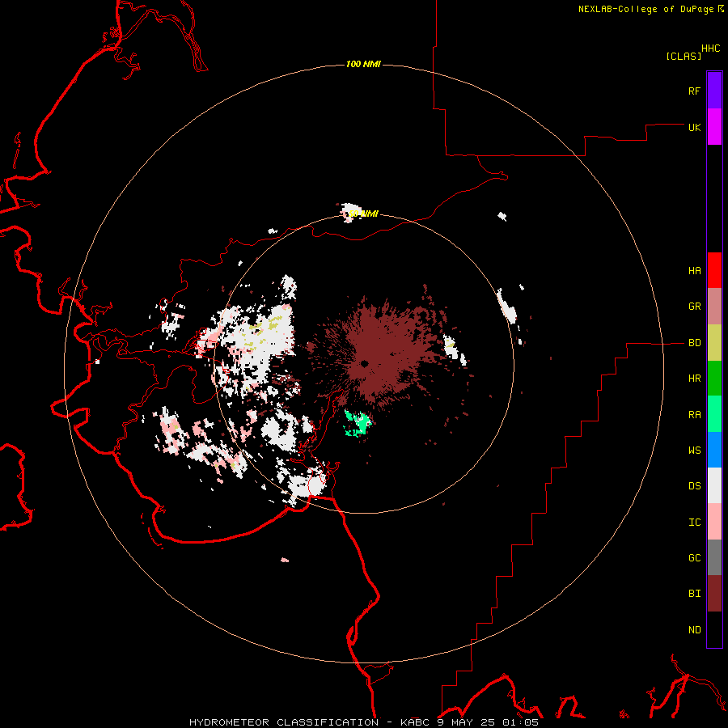Click the green rain echo patch
Viewport: 728px width, 728px height.
pyautogui.click(x=358, y=423)
